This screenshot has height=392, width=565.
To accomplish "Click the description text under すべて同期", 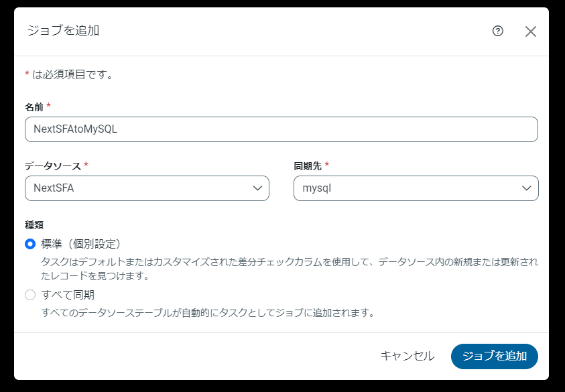I will [207, 312].
